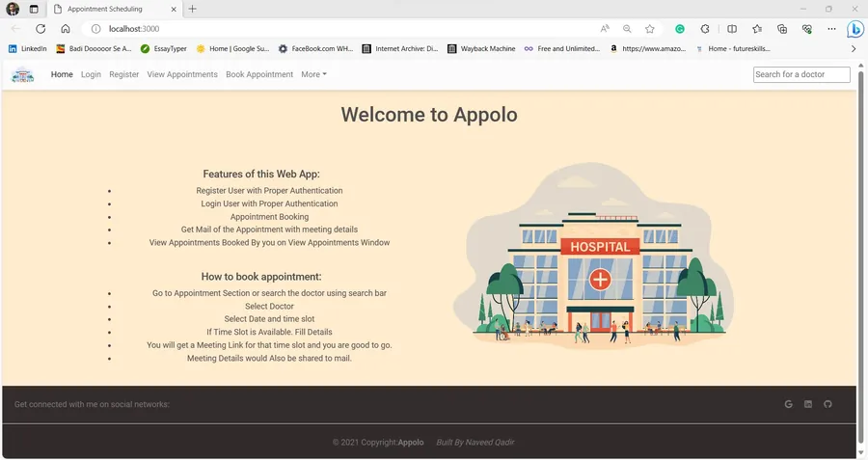Click the zoom magnifier icon in address bar
Image resolution: width=868 pixels, height=460 pixels.
(627, 29)
